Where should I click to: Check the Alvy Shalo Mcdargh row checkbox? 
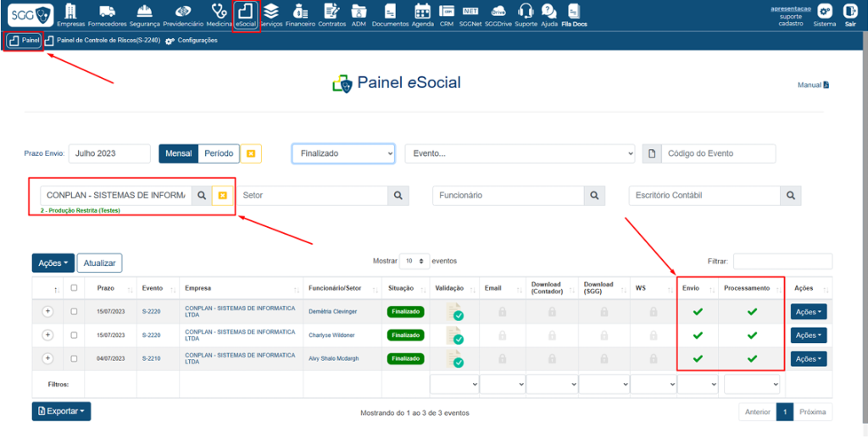pos(75,358)
